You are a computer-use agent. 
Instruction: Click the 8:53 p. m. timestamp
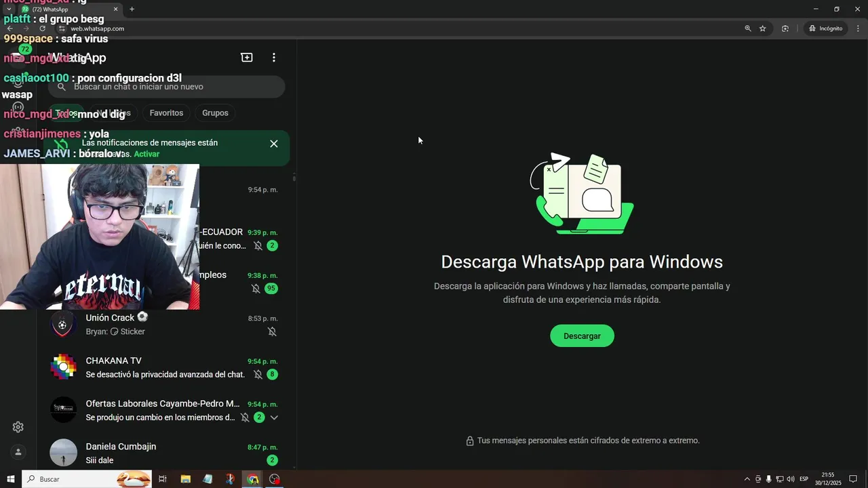[262, 319]
